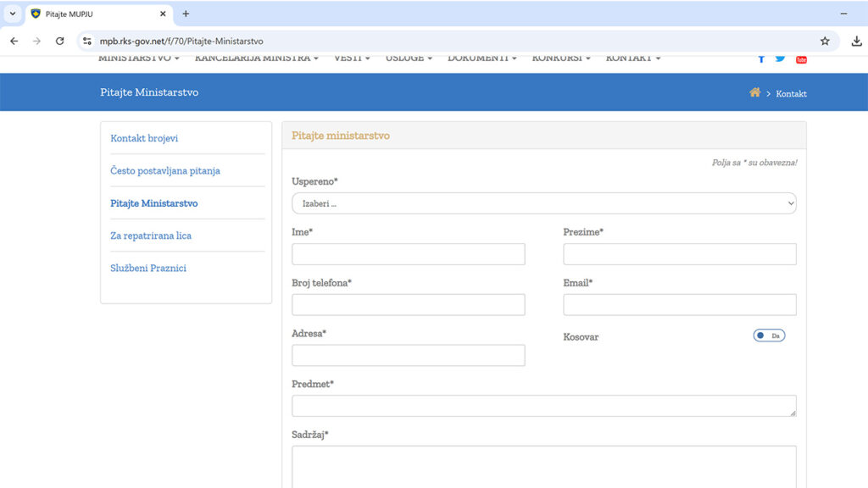Expand the USLUGE menu
The width and height of the screenshot is (868, 488).
[409, 58]
